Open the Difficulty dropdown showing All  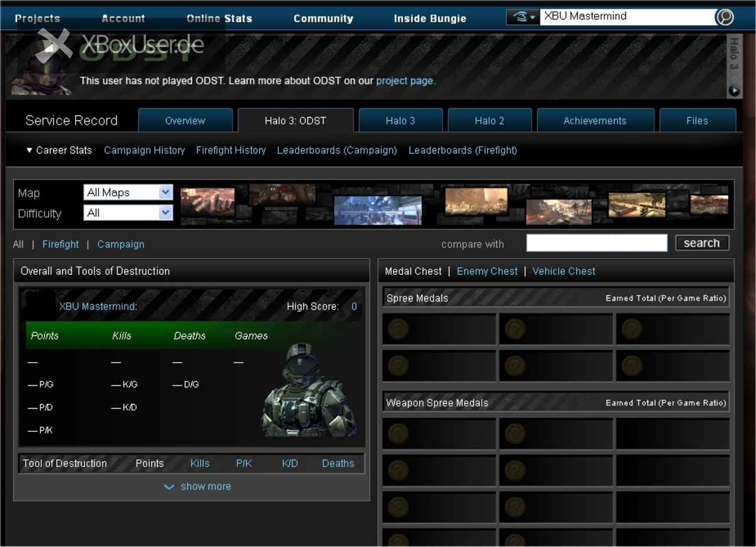click(128, 213)
